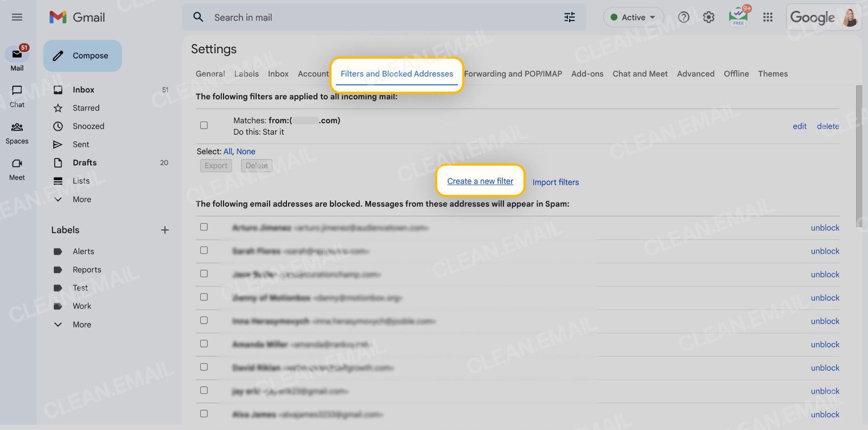Click the search options filter icon
Screen dimensions: 868x430
pos(569,17)
